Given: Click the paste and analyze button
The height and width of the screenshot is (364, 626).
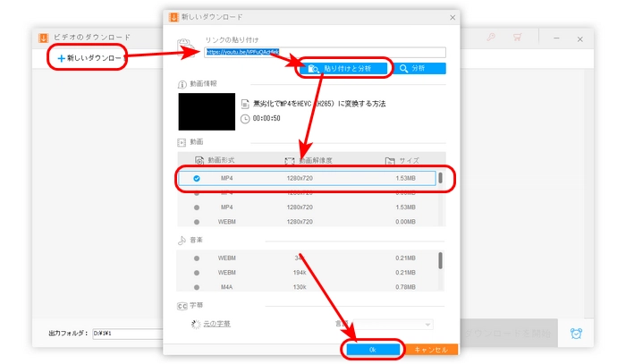Looking at the screenshot, I should point(346,68).
